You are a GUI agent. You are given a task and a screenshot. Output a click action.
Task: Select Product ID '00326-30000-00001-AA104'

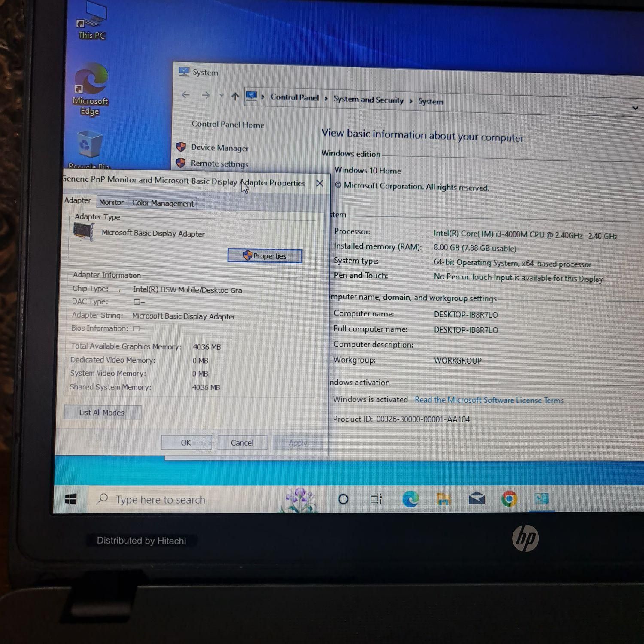click(x=423, y=419)
